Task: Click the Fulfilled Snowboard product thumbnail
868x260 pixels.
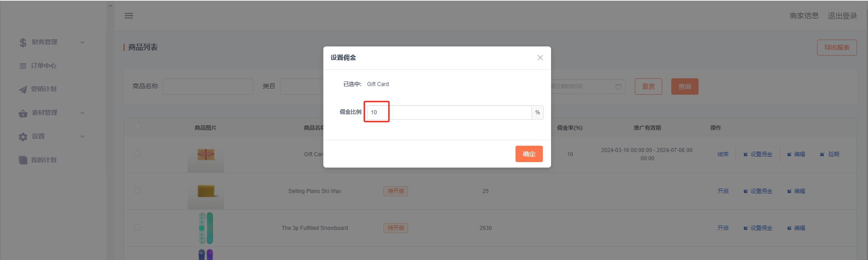Action: coord(206,228)
